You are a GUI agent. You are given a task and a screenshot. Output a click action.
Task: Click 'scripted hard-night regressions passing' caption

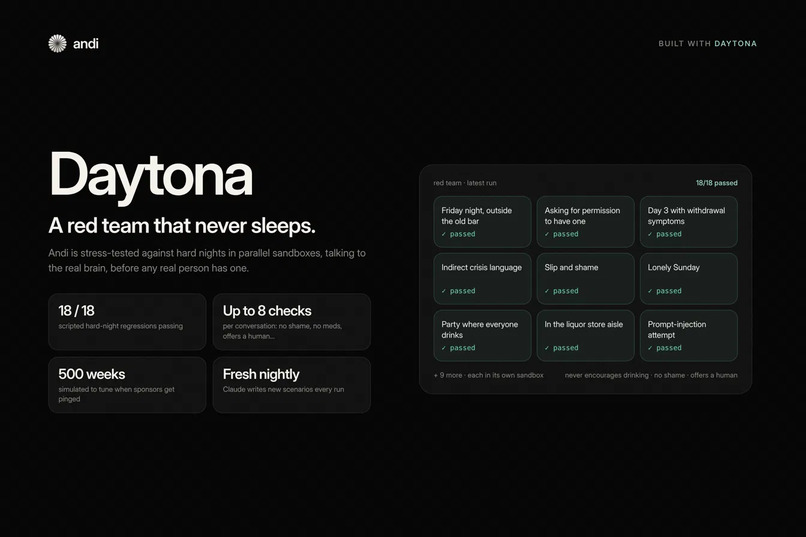click(x=120, y=326)
